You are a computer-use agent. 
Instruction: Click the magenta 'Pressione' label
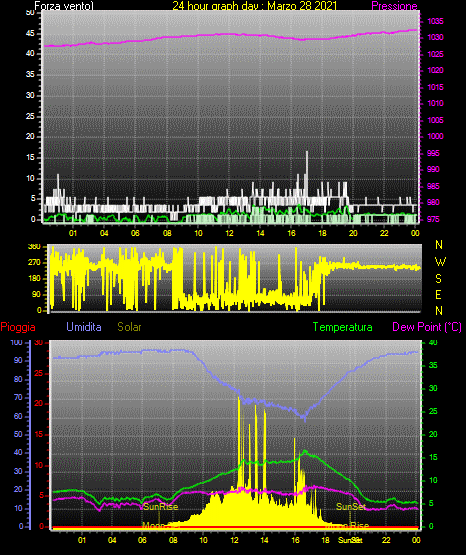pyautogui.click(x=394, y=6)
